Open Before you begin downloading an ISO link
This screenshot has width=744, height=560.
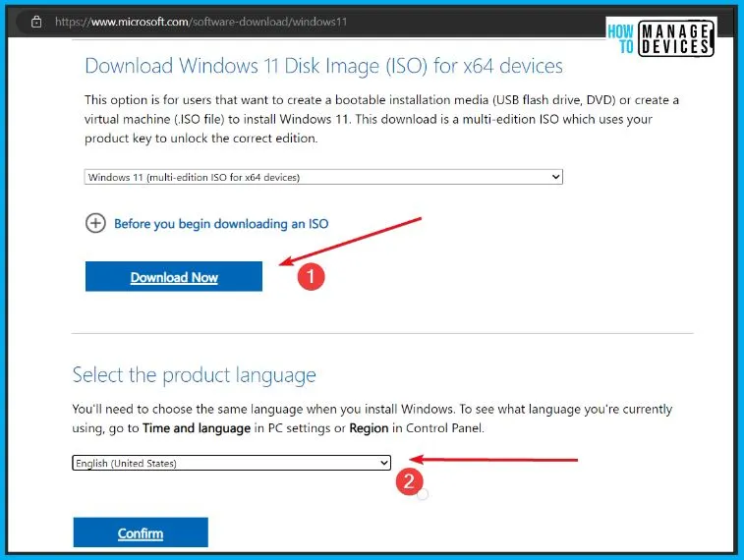(x=221, y=223)
